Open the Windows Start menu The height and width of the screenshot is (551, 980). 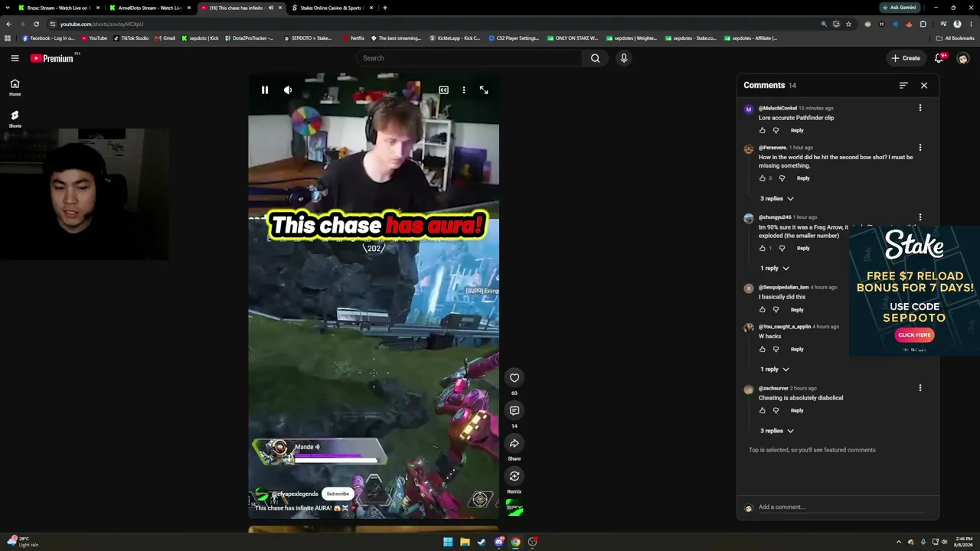coord(448,542)
